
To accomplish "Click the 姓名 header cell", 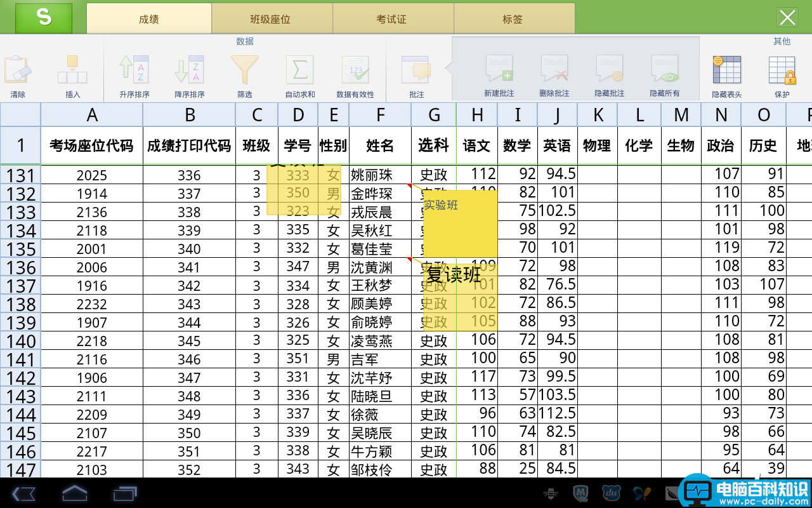I will click(380, 145).
